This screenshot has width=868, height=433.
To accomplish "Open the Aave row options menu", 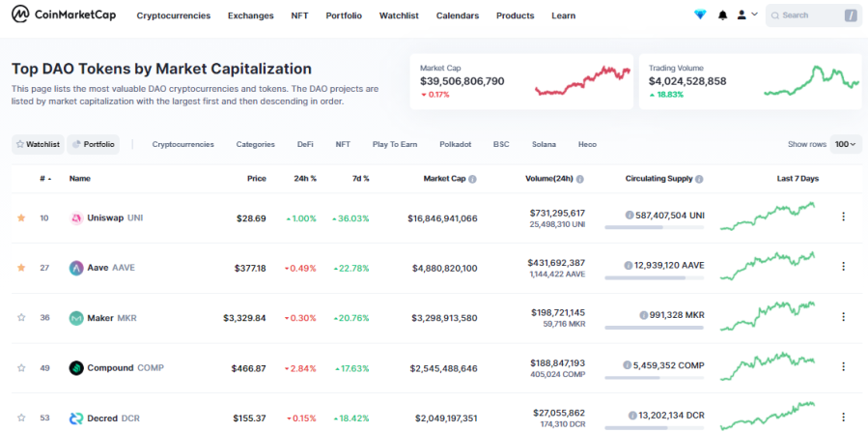I will click(843, 266).
